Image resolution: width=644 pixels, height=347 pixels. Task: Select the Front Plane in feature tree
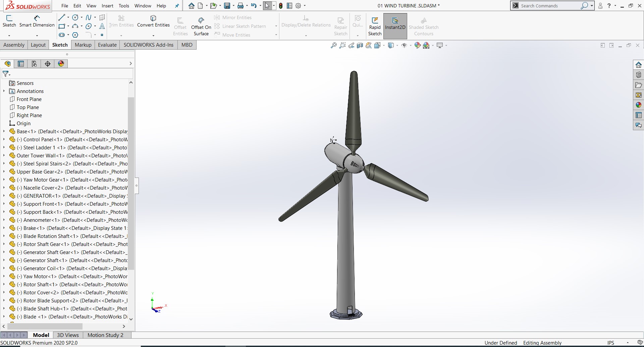click(29, 99)
